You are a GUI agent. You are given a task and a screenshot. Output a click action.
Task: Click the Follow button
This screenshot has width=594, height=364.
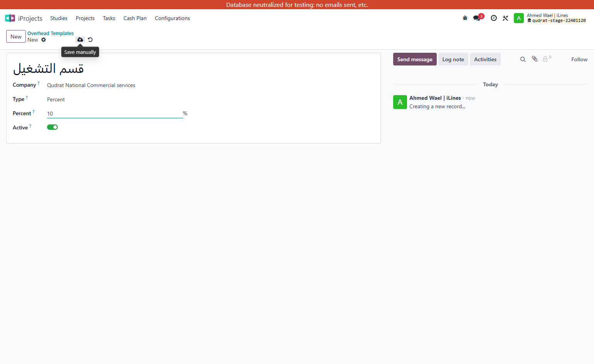pos(579,59)
